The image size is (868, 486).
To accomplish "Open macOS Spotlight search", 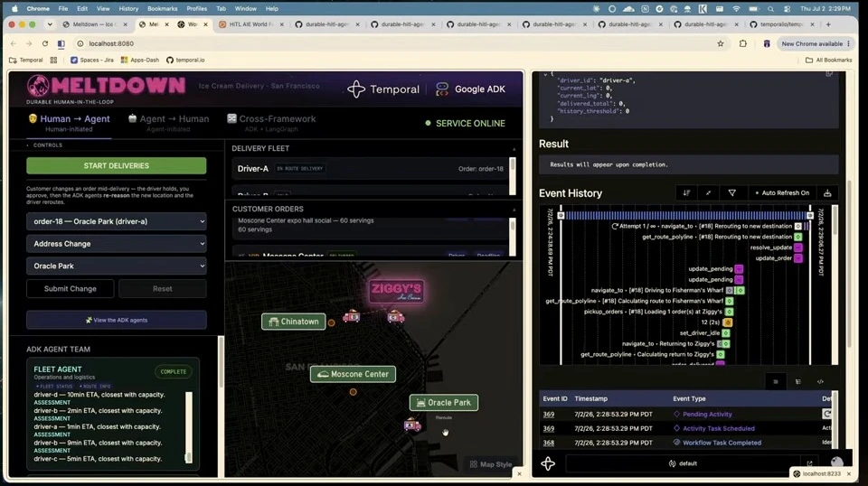I will (770, 9).
